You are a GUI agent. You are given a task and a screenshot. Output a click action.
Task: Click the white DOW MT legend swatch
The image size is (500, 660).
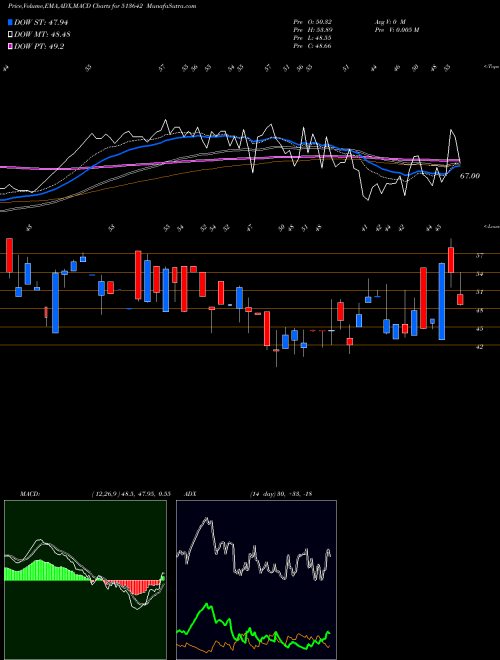pyautogui.click(x=10, y=35)
